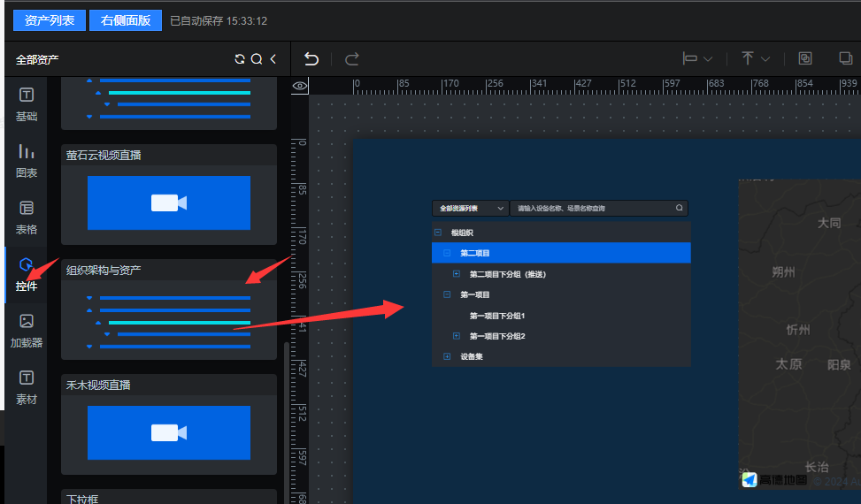Click the copy layer icon at toolbar end

tap(845, 59)
